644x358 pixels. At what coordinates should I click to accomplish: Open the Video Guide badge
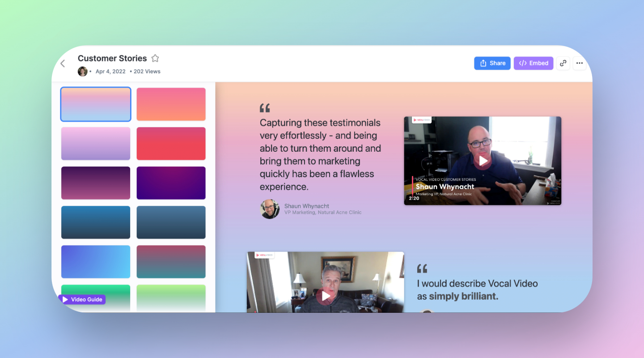82,299
